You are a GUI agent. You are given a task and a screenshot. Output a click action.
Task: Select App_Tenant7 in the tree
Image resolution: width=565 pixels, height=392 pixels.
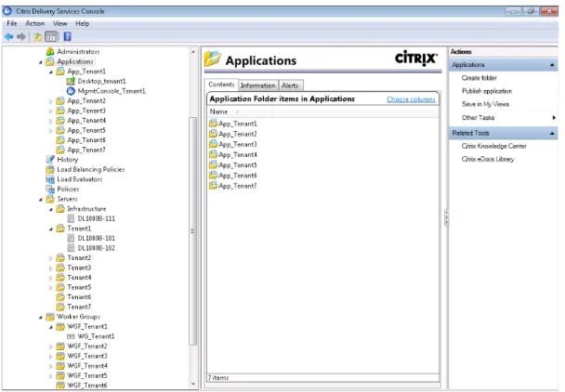[86, 150]
